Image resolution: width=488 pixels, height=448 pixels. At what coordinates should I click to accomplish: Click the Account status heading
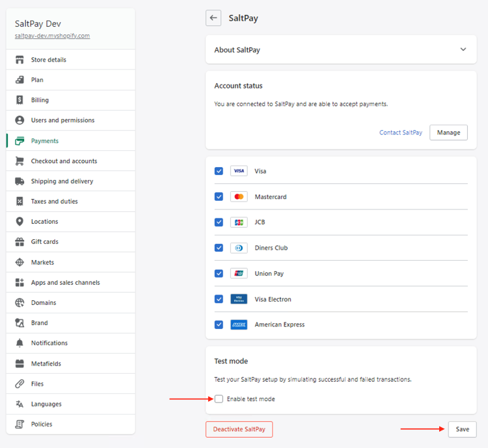coord(238,86)
